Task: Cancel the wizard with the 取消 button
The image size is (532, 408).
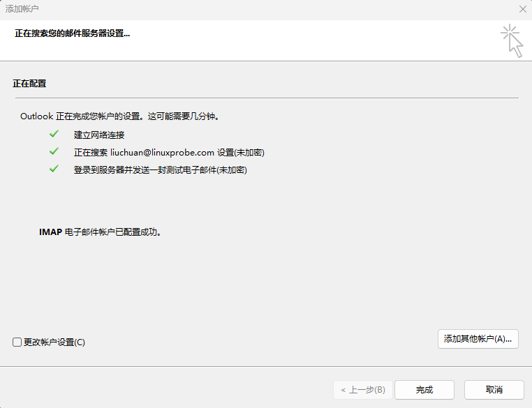Action: click(x=494, y=390)
